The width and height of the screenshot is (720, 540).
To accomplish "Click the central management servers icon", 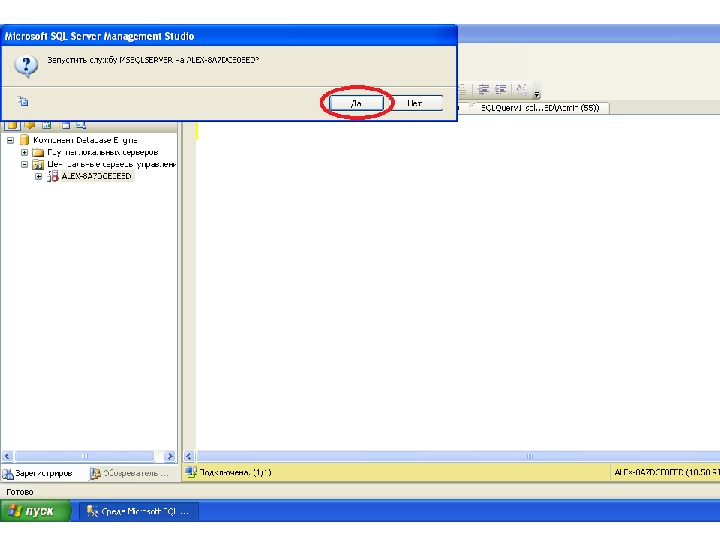I will pos(39,164).
